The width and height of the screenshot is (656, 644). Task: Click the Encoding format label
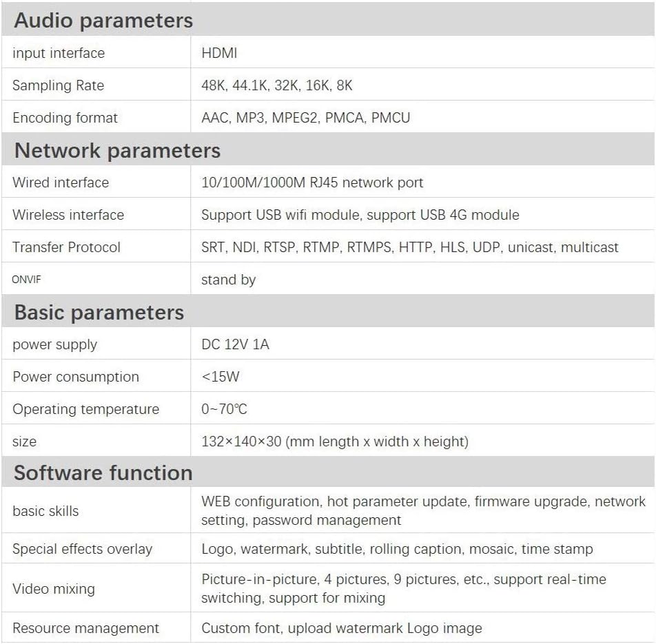click(65, 118)
